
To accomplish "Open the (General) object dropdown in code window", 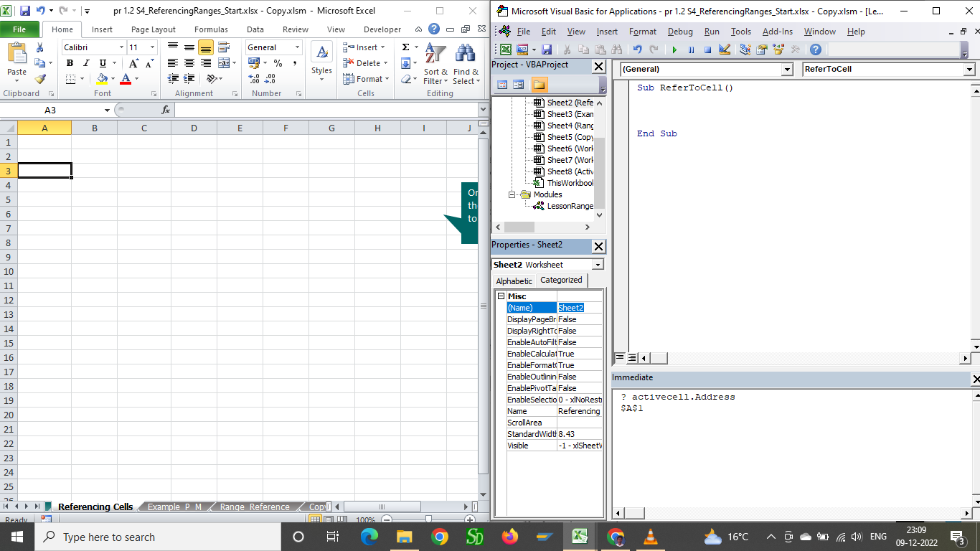I will click(787, 69).
